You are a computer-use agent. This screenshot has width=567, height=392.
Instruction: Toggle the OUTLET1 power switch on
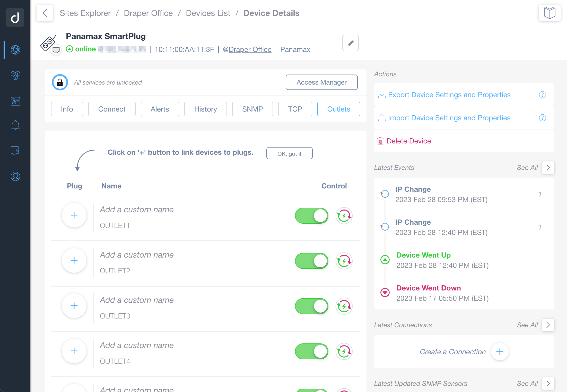coord(312,215)
